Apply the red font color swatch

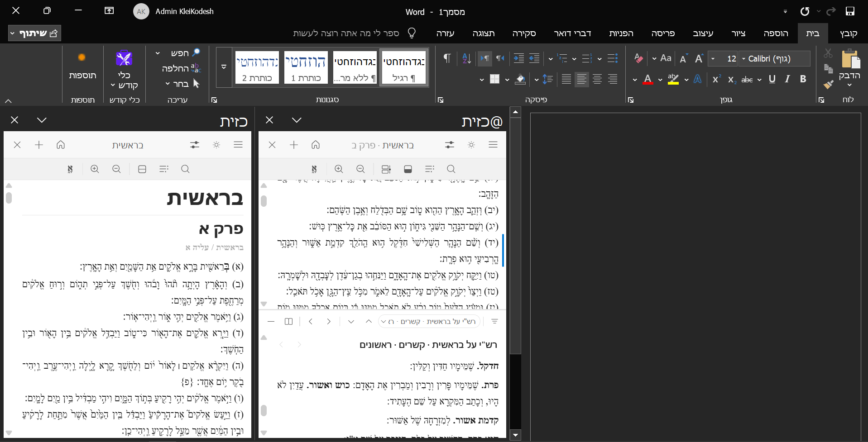pyautogui.click(x=648, y=80)
